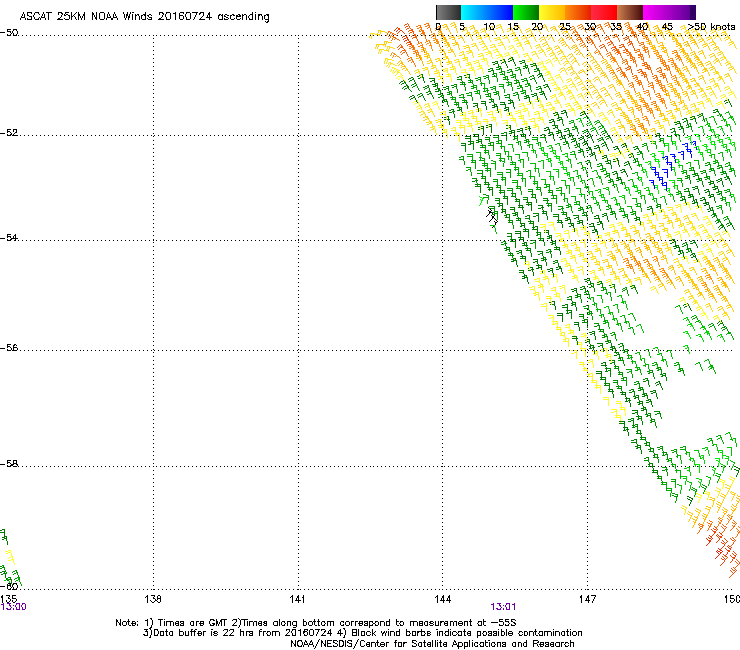This screenshot has height=650, width=740.
Task: Click the purple 13:01 time label
Action: (x=503, y=607)
